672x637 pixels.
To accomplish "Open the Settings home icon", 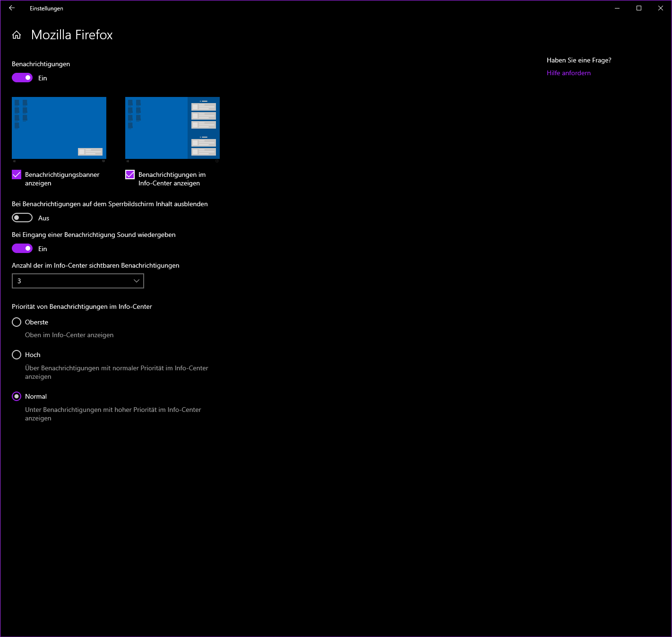I will (x=17, y=35).
